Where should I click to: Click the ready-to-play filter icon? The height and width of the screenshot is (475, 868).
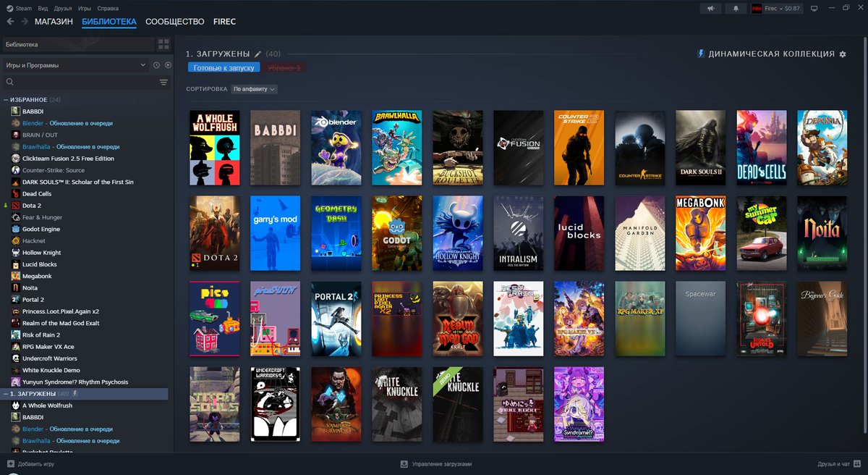tap(168, 65)
